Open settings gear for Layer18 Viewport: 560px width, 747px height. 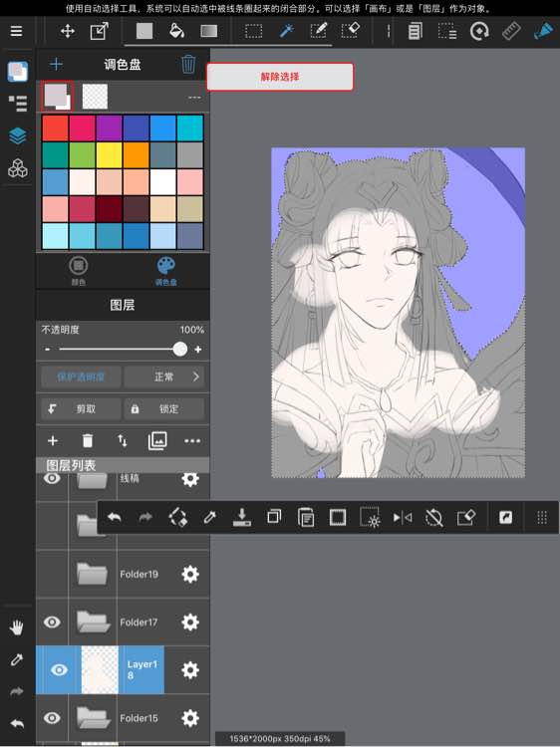point(190,670)
